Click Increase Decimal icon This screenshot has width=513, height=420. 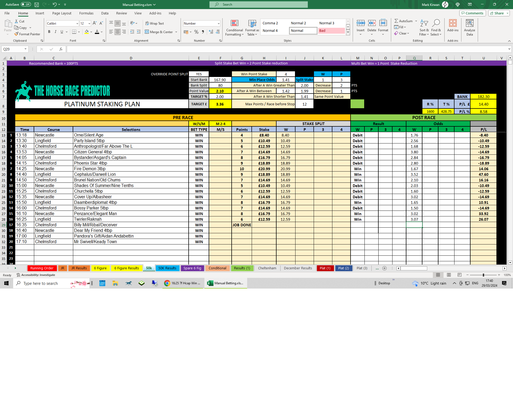click(x=211, y=32)
